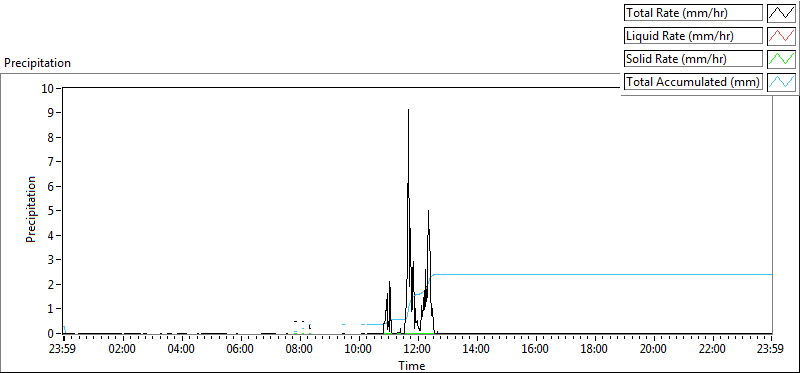800x373 pixels.
Task: Click the 02:00 time label
Action: (122, 350)
